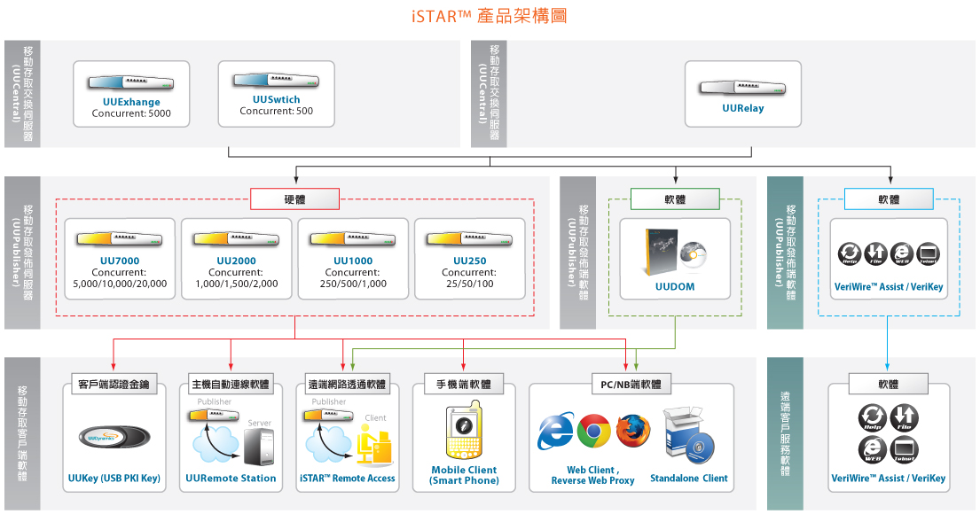Click the "UUDOM" label
The height and width of the screenshot is (514, 980).
(675, 286)
